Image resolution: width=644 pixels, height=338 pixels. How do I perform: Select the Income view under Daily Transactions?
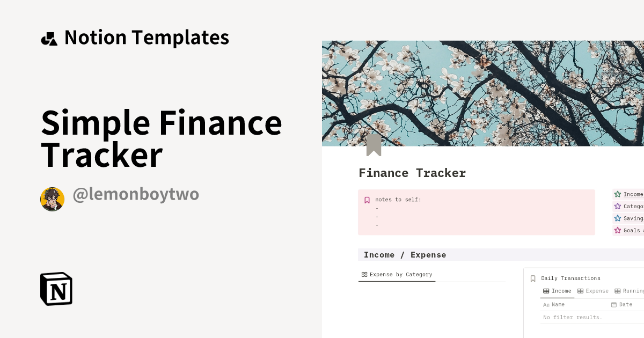[558, 291]
